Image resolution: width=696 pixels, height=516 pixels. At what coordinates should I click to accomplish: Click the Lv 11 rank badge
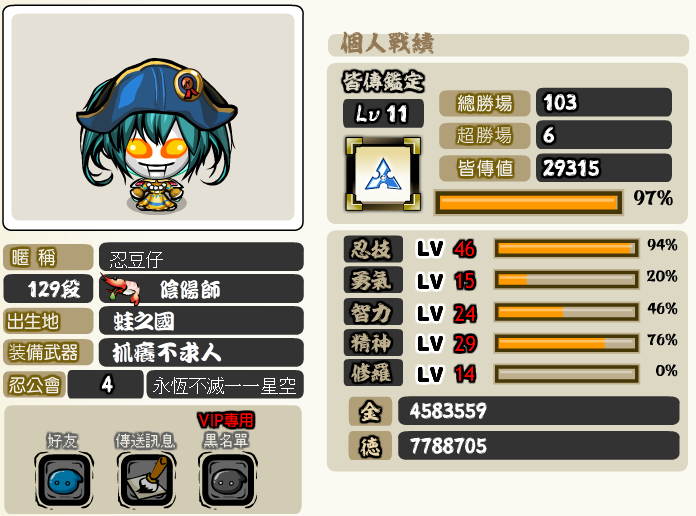click(x=383, y=113)
